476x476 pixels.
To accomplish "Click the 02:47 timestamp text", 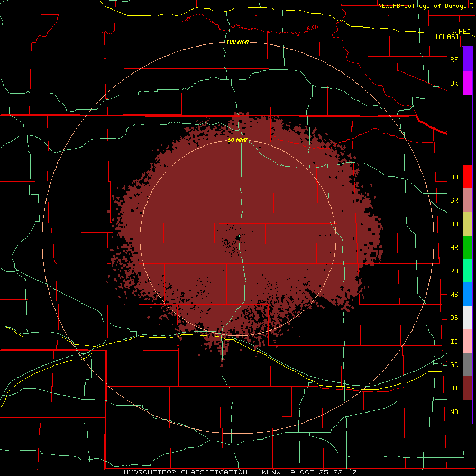I will [345, 472].
